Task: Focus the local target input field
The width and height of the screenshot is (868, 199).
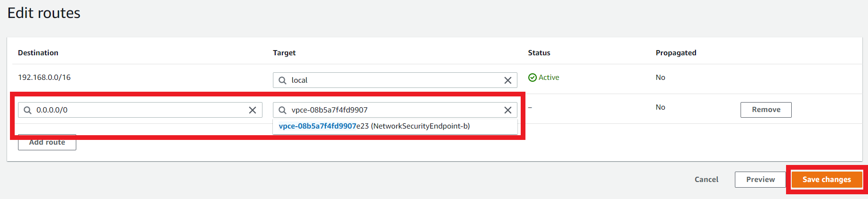Action: pos(395,80)
